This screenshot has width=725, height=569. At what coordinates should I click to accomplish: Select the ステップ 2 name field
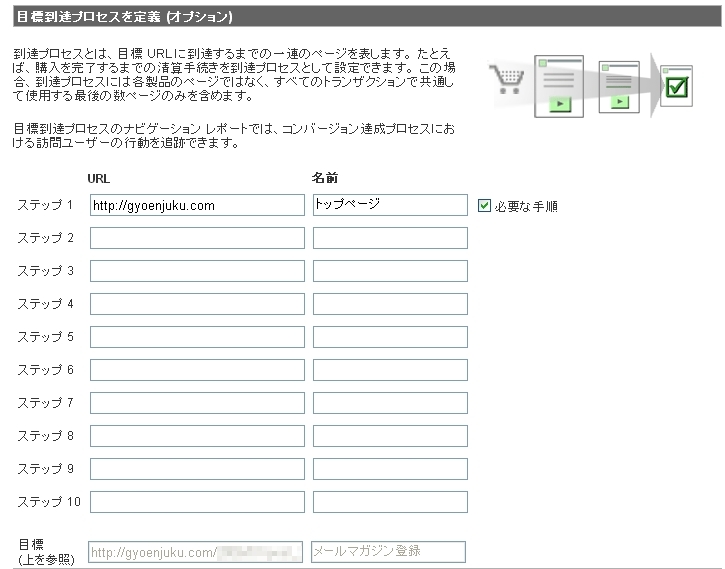coord(390,238)
